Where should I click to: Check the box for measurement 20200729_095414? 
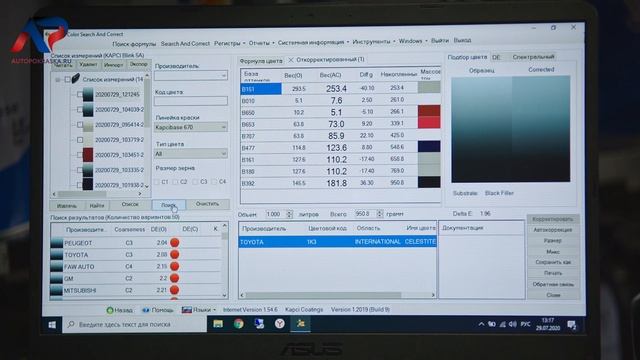80,124
